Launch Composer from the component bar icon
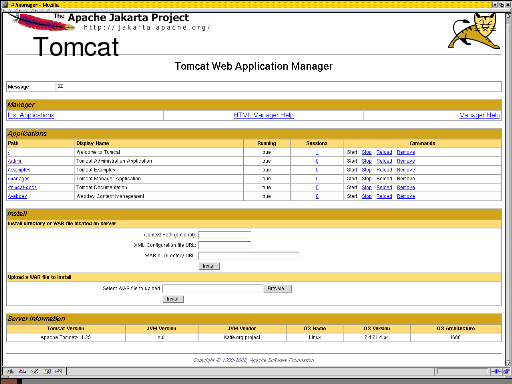The height and width of the screenshot is (384, 512). click(x=35, y=371)
